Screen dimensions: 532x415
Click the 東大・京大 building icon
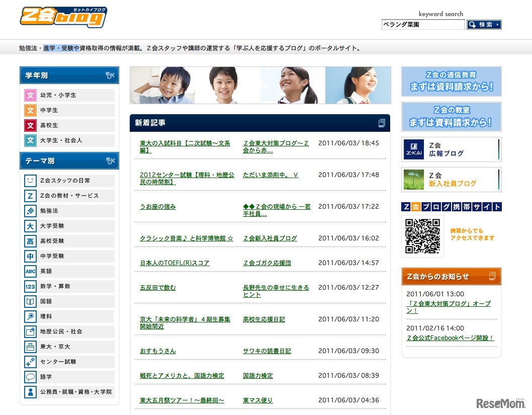tap(30, 347)
